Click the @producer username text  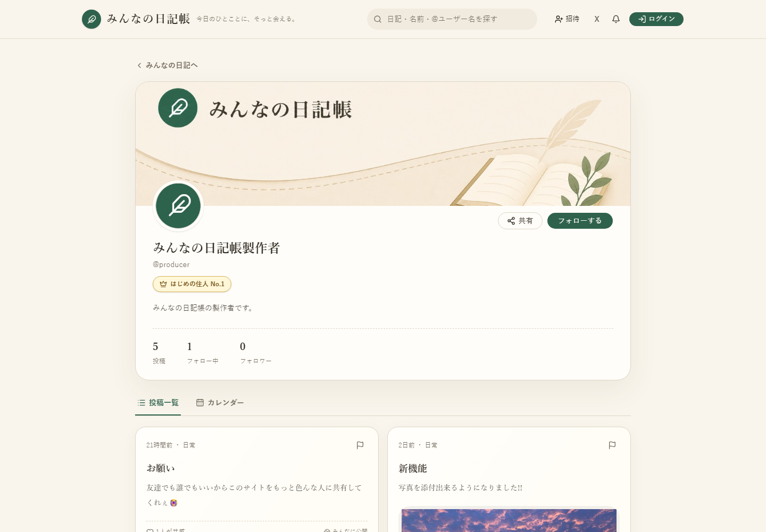[171, 264]
